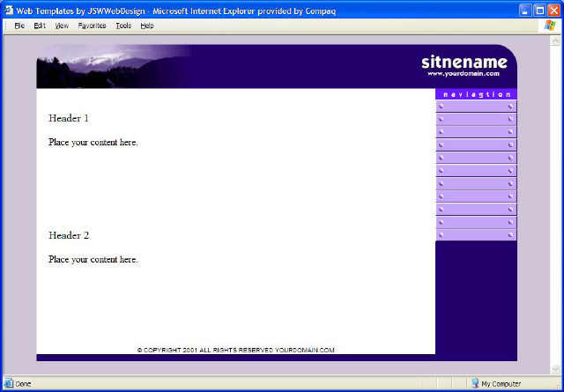Image resolution: width=564 pixels, height=392 pixels.
Task: Click the sitnename logo text
Action: (464, 62)
